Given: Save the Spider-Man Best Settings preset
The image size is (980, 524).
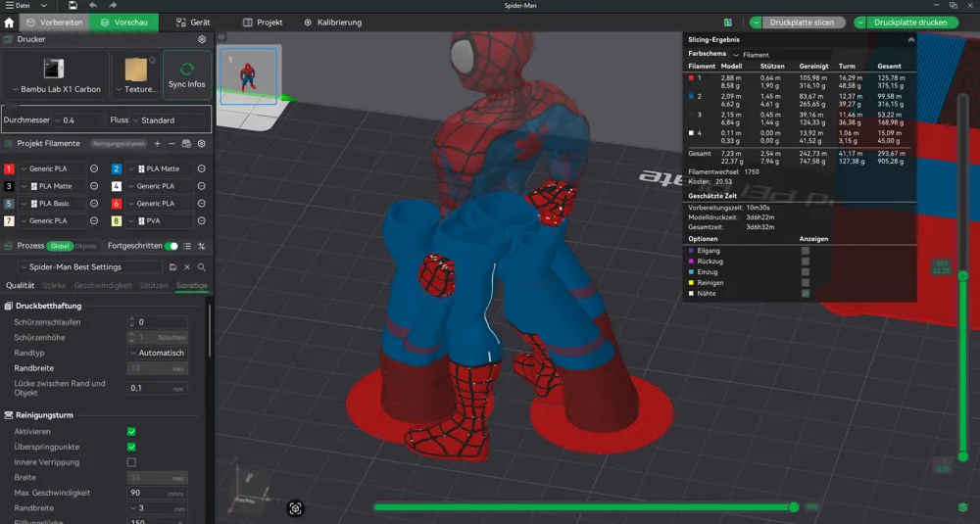Looking at the screenshot, I should [x=172, y=267].
